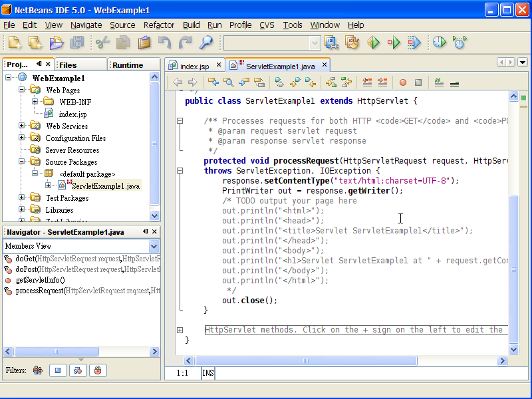Click the Uncomment lines editor icon
Screen dimensions: 532x399
[454, 82]
